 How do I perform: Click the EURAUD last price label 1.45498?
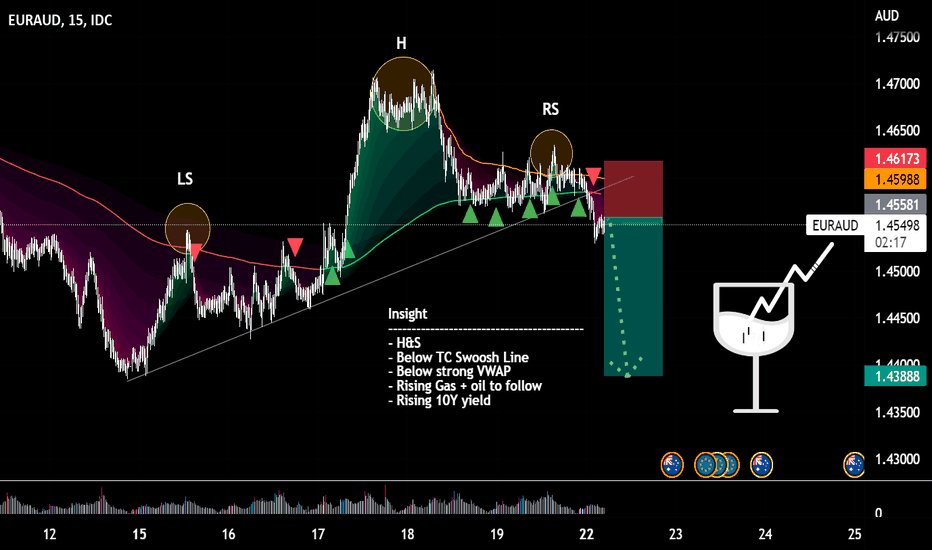click(x=897, y=225)
